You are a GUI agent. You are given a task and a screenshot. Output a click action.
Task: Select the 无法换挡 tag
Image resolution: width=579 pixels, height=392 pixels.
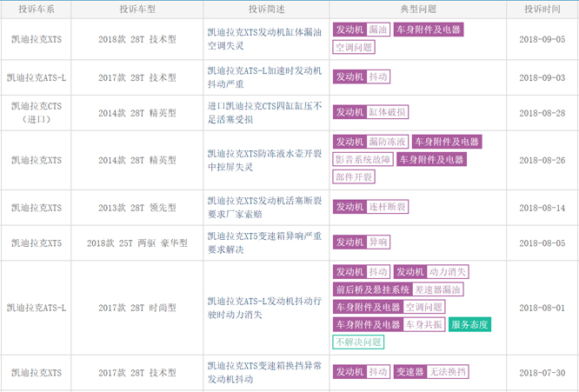tap(447, 372)
